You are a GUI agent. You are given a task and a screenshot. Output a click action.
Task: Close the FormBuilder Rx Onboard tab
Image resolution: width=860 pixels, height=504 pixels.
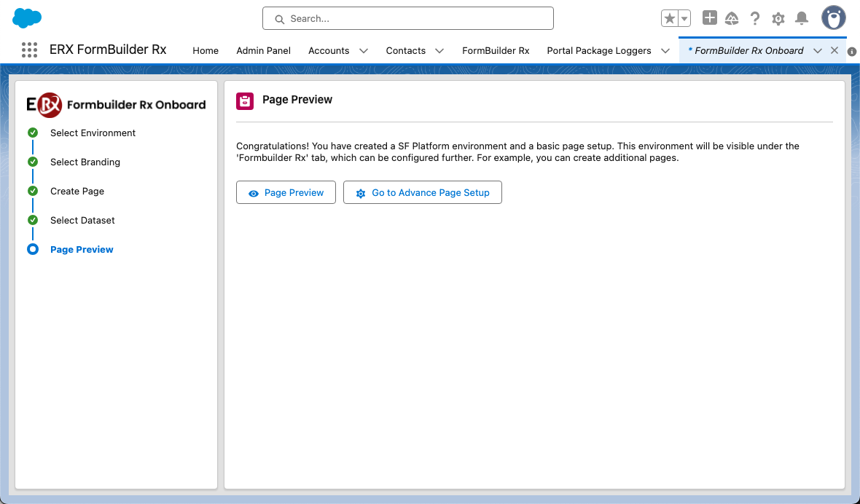click(x=834, y=50)
